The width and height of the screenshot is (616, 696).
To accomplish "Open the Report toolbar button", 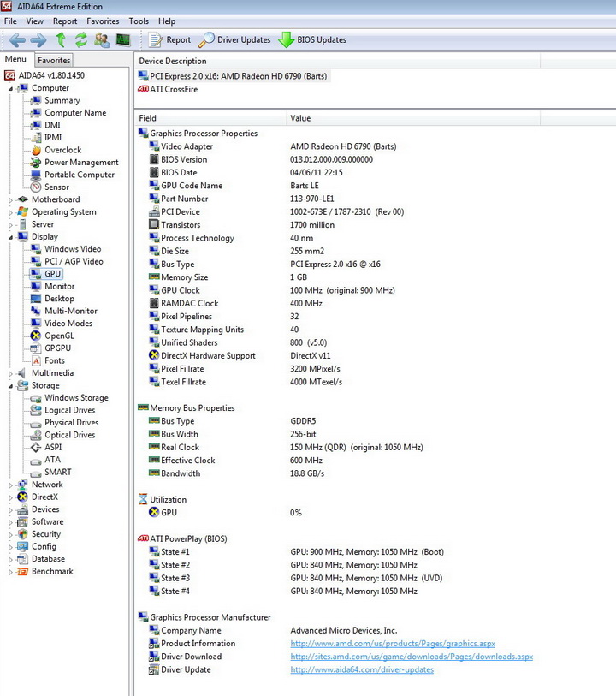I will click(x=169, y=40).
